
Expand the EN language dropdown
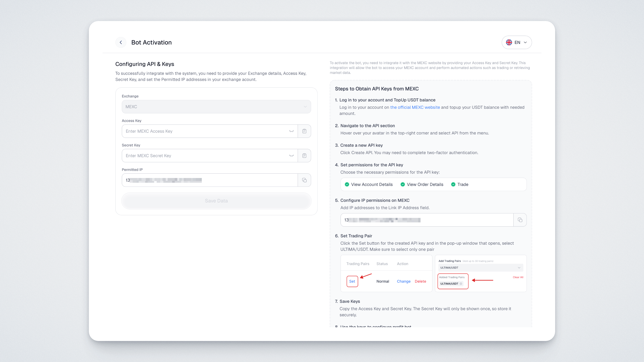(x=516, y=42)
